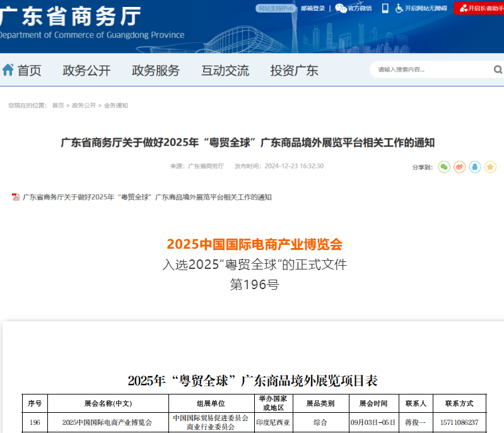Click orange heading 2025中国国际电商产业博览会
This screenshot has height=433, width=504.
click(x=254, y=244)
